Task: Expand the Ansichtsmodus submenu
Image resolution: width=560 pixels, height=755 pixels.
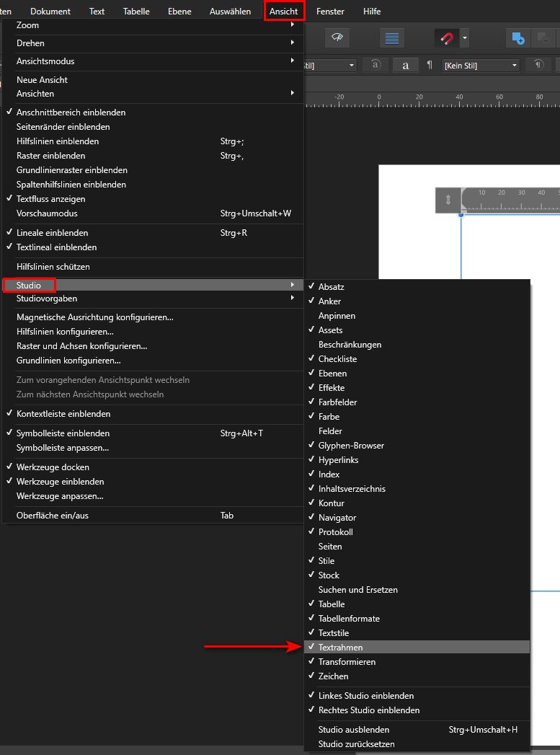Action: click(x=153, y=61)
